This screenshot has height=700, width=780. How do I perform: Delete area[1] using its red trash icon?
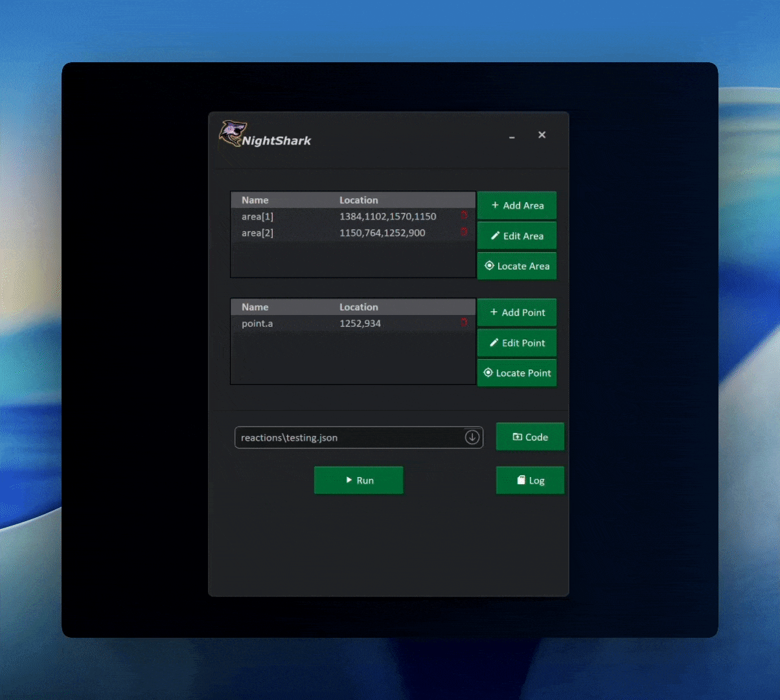[465, 215]
